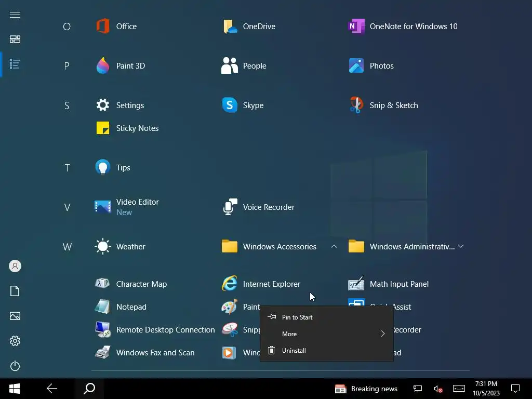Click the taskbar back arrow

[x=51, y=389]
